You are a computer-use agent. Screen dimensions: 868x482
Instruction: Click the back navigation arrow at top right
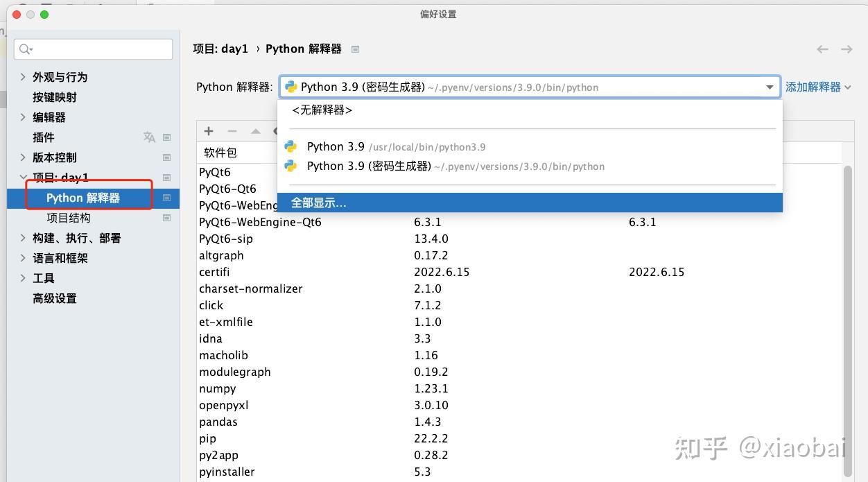[822, 49]
